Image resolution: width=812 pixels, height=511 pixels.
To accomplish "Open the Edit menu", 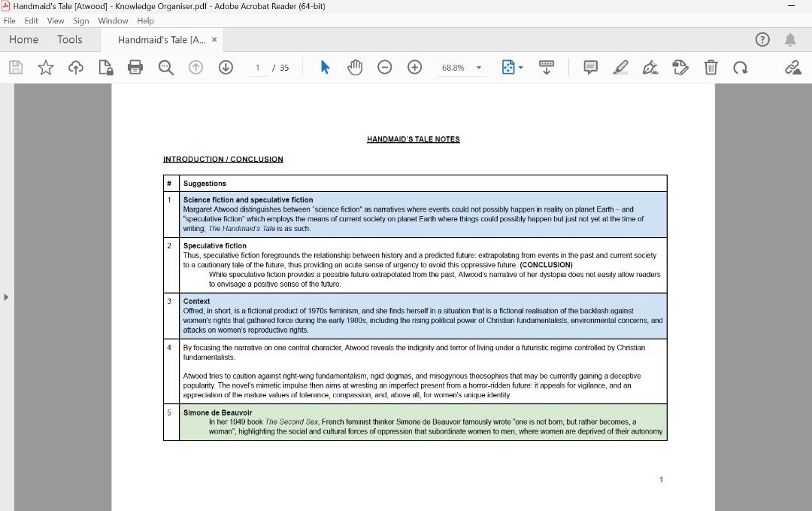I will tap(31, 21).
